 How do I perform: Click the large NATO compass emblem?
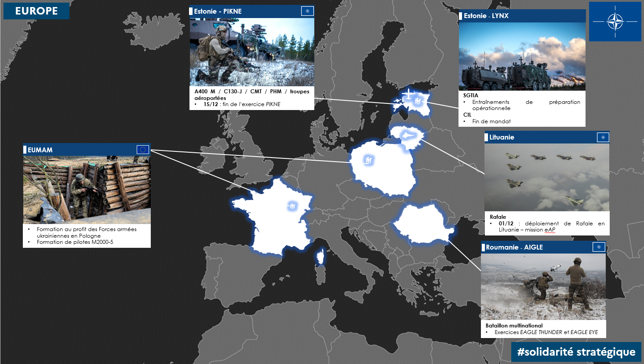pos(615,22)
